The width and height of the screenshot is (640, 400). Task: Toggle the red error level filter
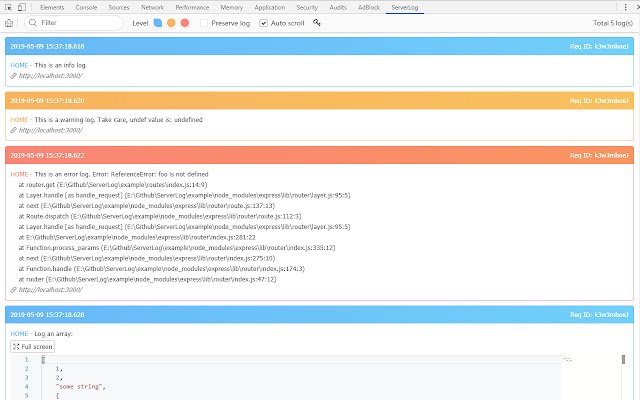pyautogui.click(x=185, y=23)
